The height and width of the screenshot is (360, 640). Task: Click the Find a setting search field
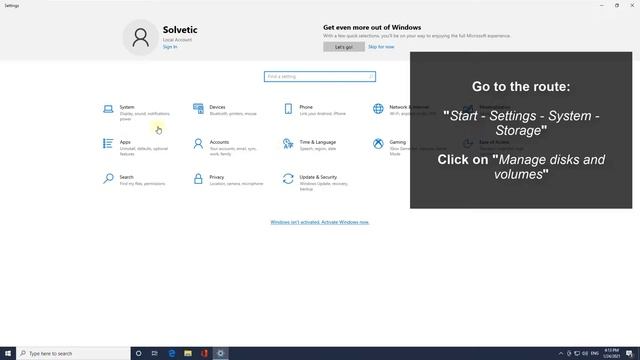point(320,76)
